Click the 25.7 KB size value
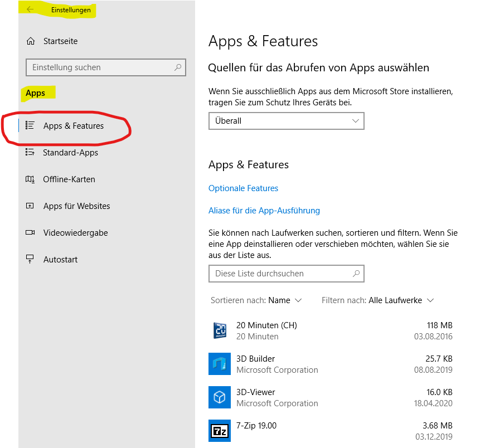This screenshot has height=448, width=490. [x=439, y=359]
